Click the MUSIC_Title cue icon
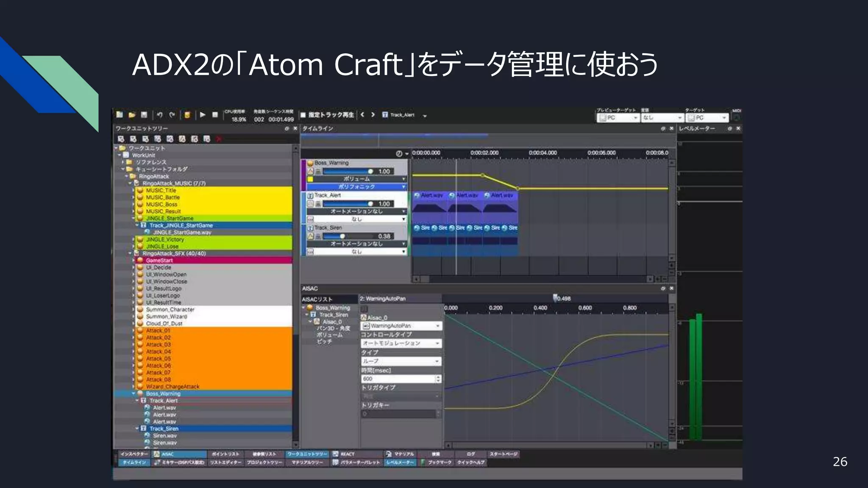This screenshot has height=488, width=868. [x=140, y=190]
